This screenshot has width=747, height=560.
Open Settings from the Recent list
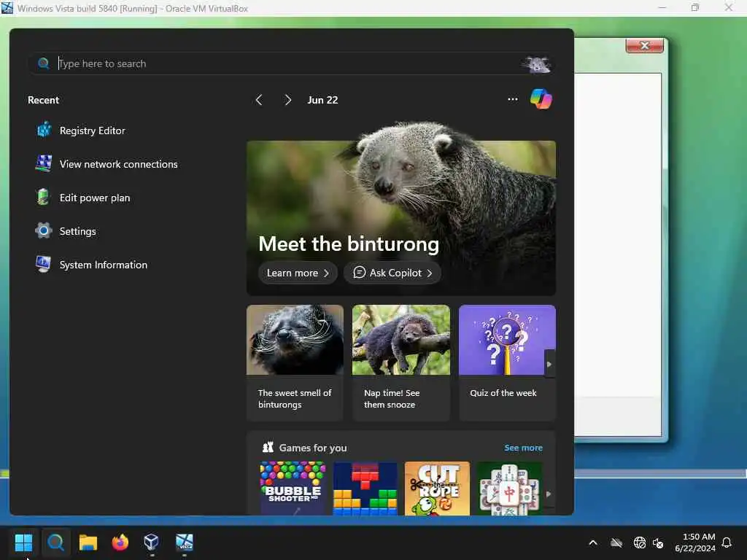pos(66,231)
